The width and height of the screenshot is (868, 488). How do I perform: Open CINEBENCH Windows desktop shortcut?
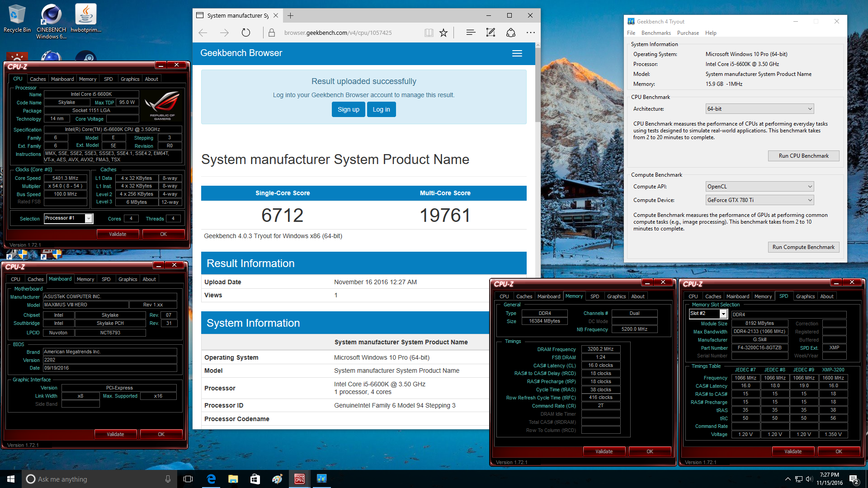[51, 21]
